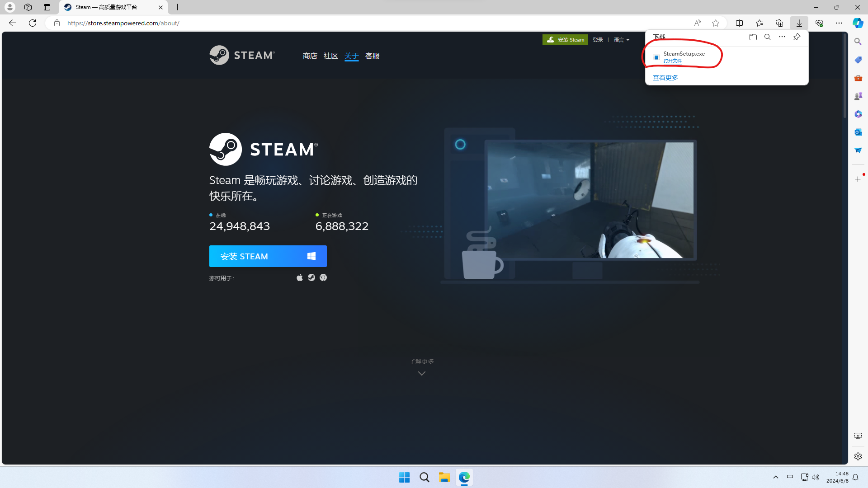868x488 pixels.
Task: Click the Chrome OS platform icon
Action: point(323,277)
